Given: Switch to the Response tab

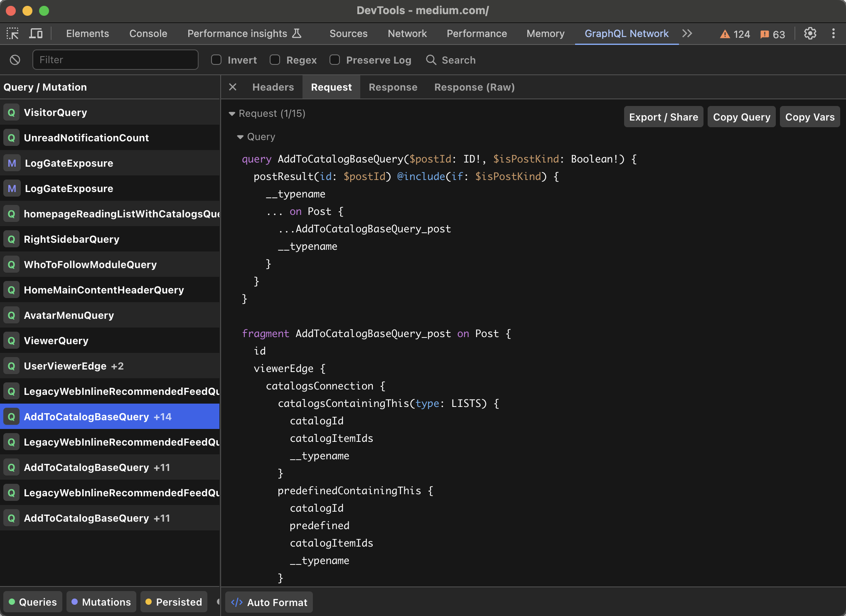Looking at the screenshot, I should (393, 87).
